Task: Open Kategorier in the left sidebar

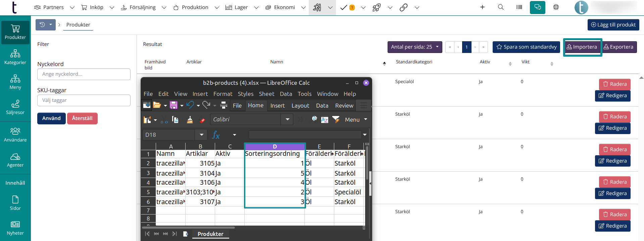Action: coord(15,57)
